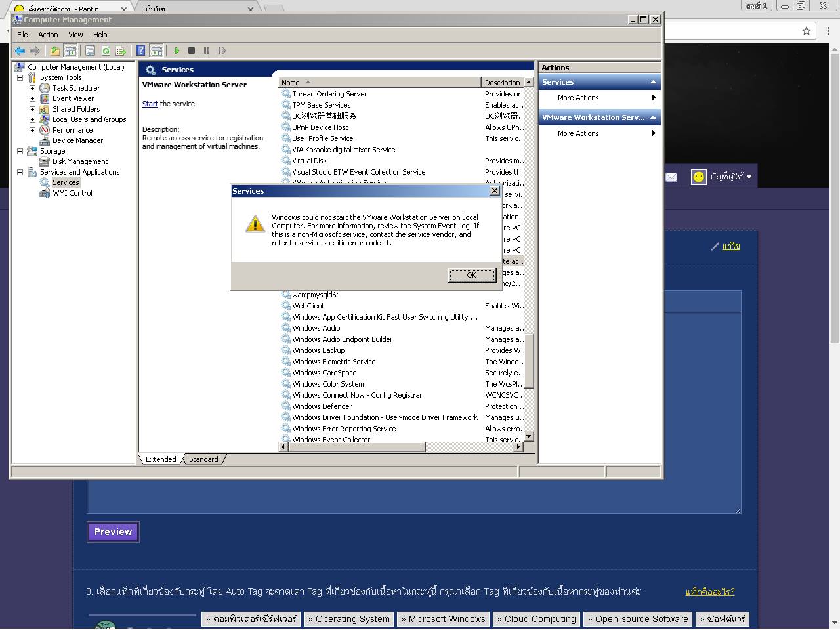Collapse VMware Workstation Server actions section
Viewport: 840px width, 630px height.
click(653, 117)
